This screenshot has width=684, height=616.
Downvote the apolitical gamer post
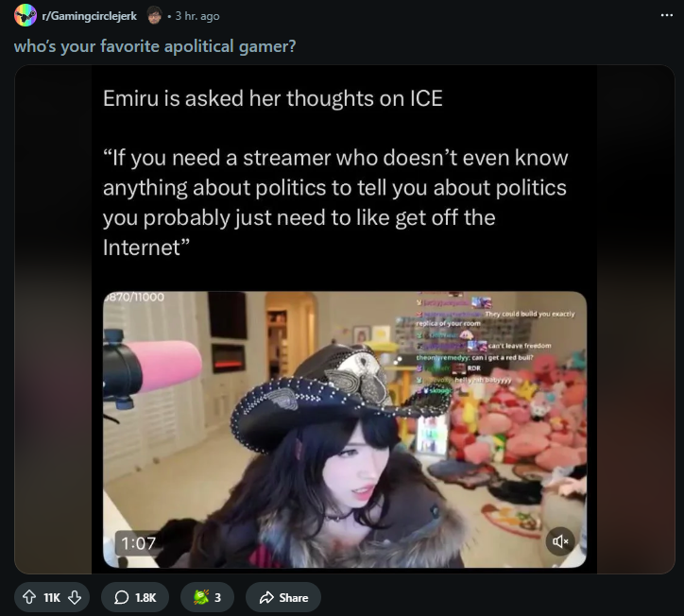click(x=75, y=597)
